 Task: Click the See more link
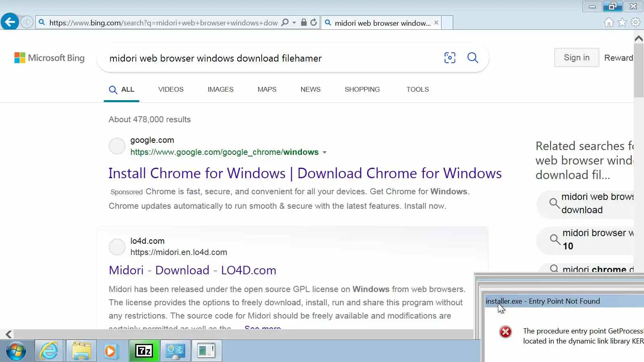click(x=262, y=327)
